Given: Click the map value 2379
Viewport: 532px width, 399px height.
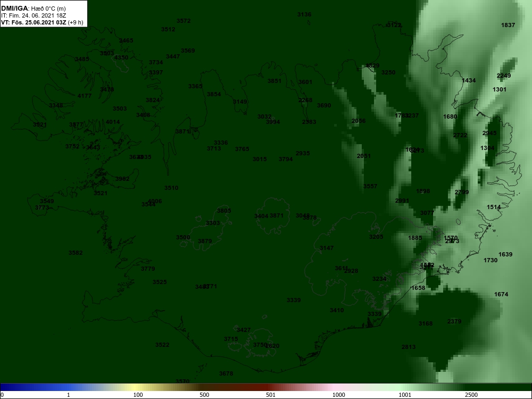Looking at the screenshot, I should click(x=454, y=322).
